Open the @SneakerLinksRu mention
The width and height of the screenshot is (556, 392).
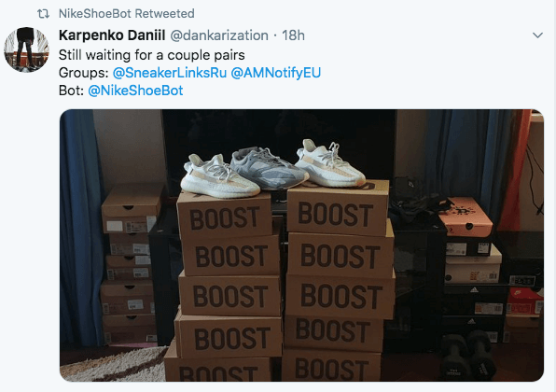[170, 73]
